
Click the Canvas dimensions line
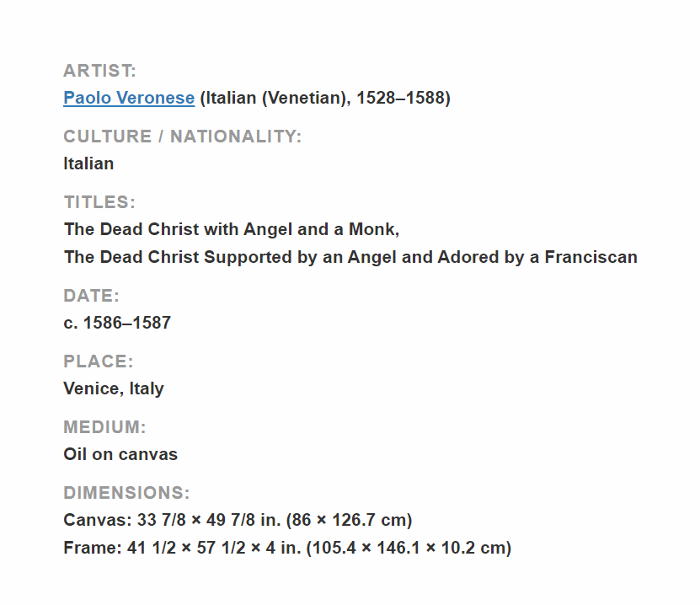[x=238, y=520]
